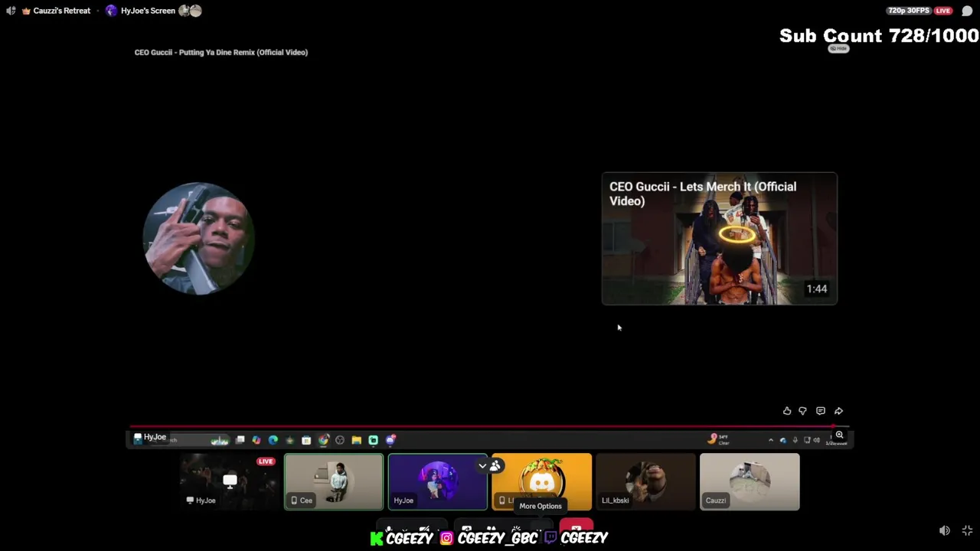
Task: Click the speaker icon beside Cauzzi's Retreat
Action: pos(11,11)
